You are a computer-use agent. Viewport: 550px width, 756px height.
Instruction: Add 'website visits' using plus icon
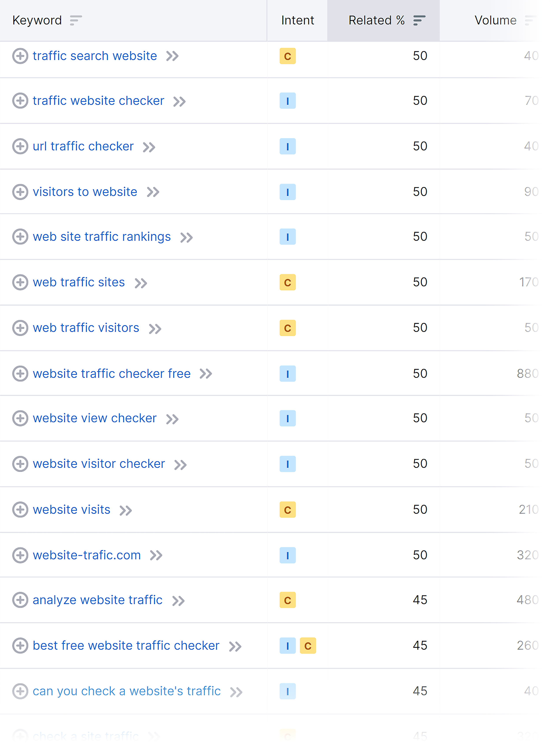pos(20,510)
